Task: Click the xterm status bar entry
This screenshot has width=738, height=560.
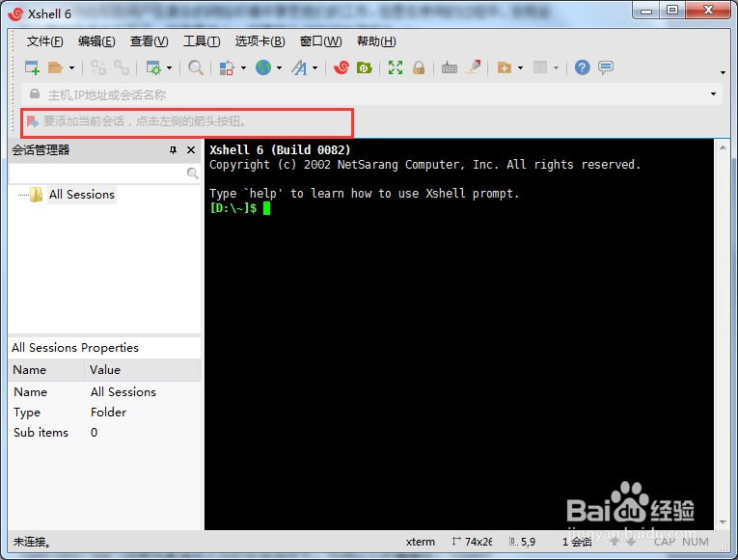Action: pyautogui.click(x=421, y=542)
